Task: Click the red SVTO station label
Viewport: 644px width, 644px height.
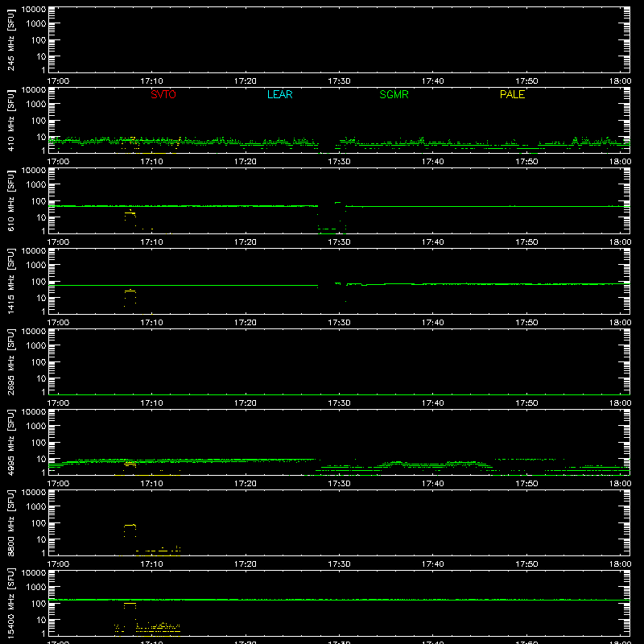Action: pyautogui.click(x=163, y=94)
